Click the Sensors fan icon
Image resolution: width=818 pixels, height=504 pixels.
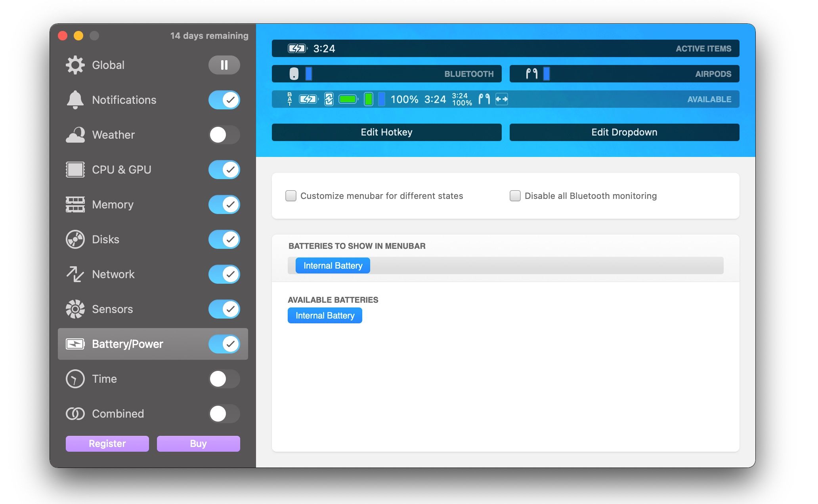(76, 309)
